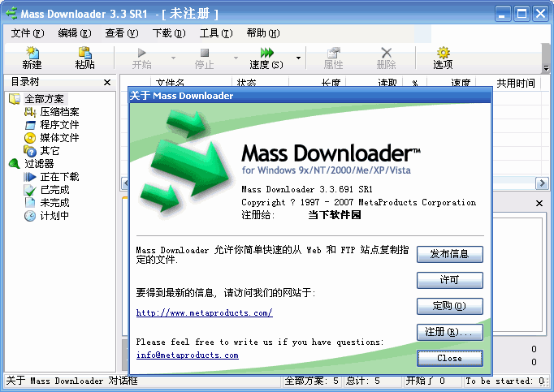Click the 注册(R)... button
Image resolution: width=554 pixels, height=392 pixels.
450,332
